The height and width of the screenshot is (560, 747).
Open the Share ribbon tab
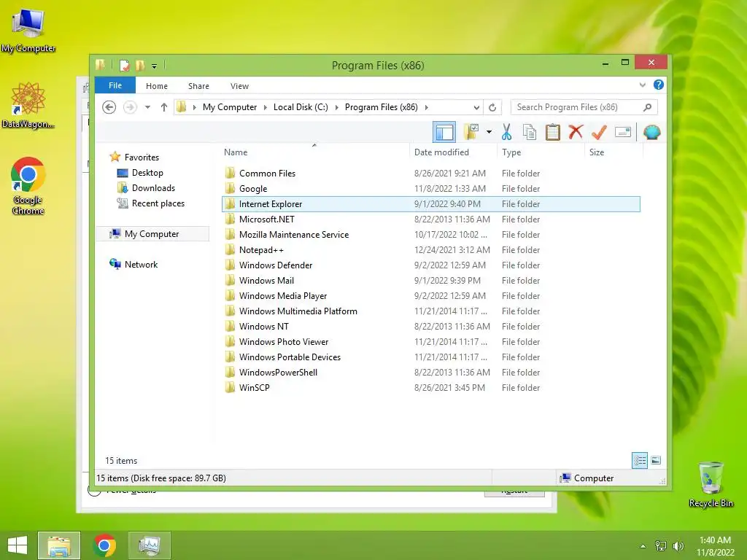coord(198,86)
